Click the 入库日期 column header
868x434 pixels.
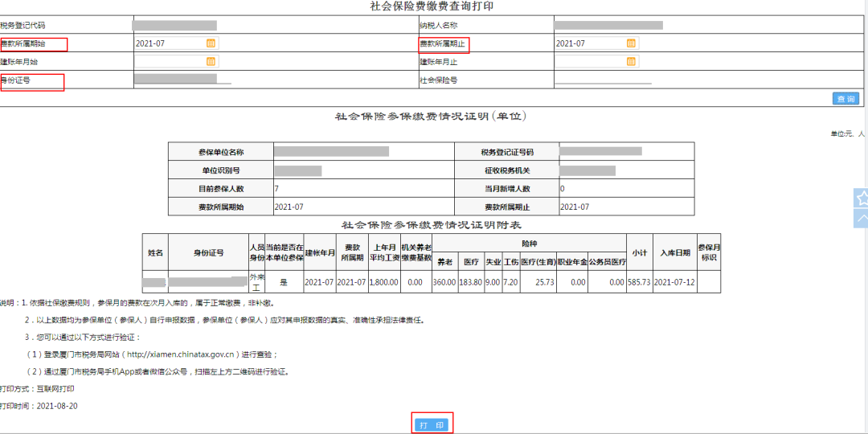675,252
